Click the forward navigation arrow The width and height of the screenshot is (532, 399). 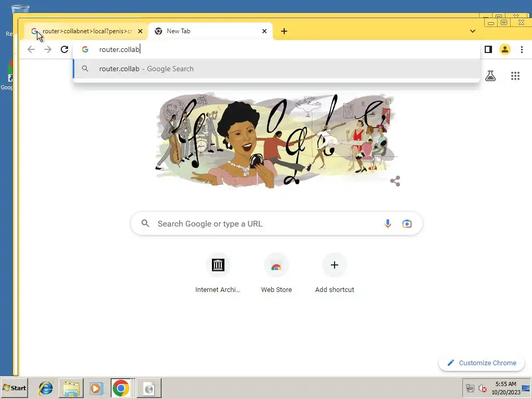point(48,49)
